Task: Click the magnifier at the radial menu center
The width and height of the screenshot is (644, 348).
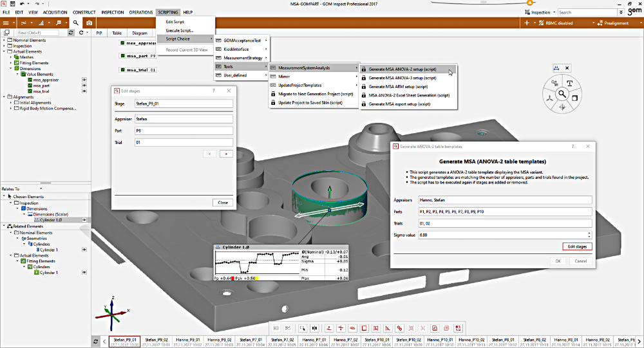Action: tap(562, 95)
